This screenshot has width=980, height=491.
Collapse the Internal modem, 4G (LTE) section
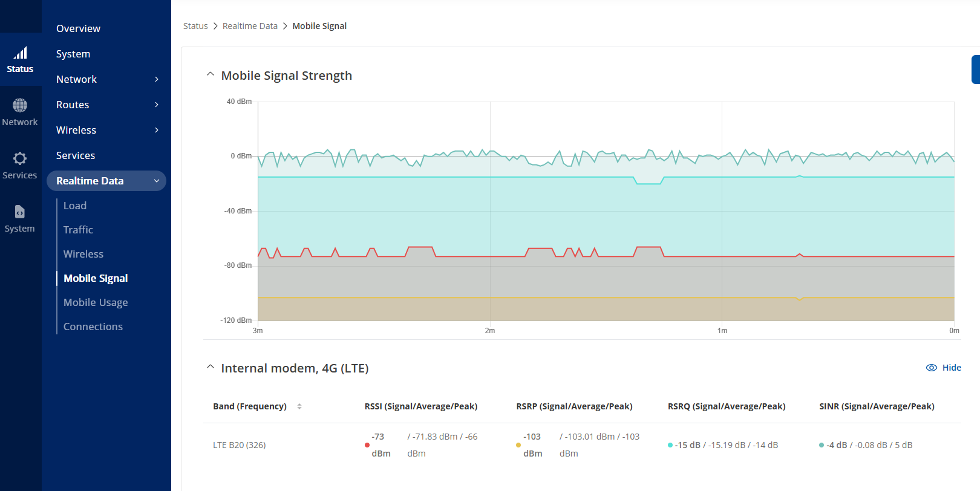(x=211, y=367)
